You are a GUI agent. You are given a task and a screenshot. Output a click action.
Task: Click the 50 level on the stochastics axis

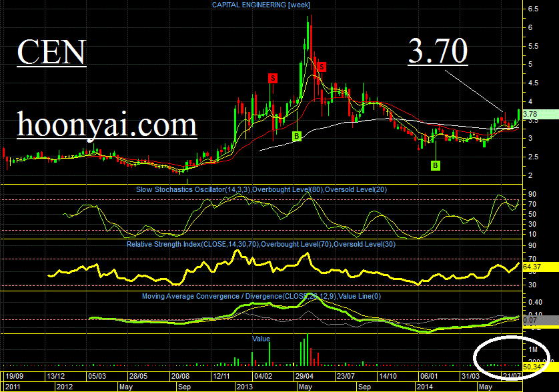coord(532,214)
